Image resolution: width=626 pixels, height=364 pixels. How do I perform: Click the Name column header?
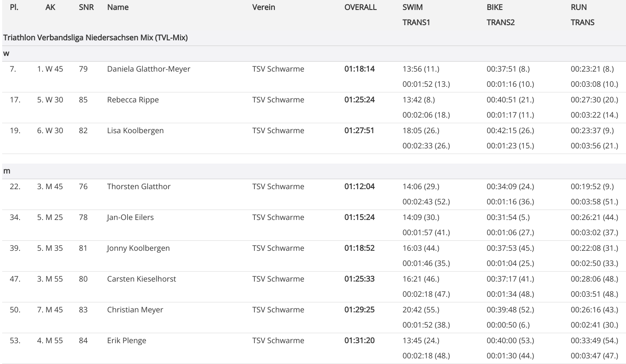coord(118,7)
